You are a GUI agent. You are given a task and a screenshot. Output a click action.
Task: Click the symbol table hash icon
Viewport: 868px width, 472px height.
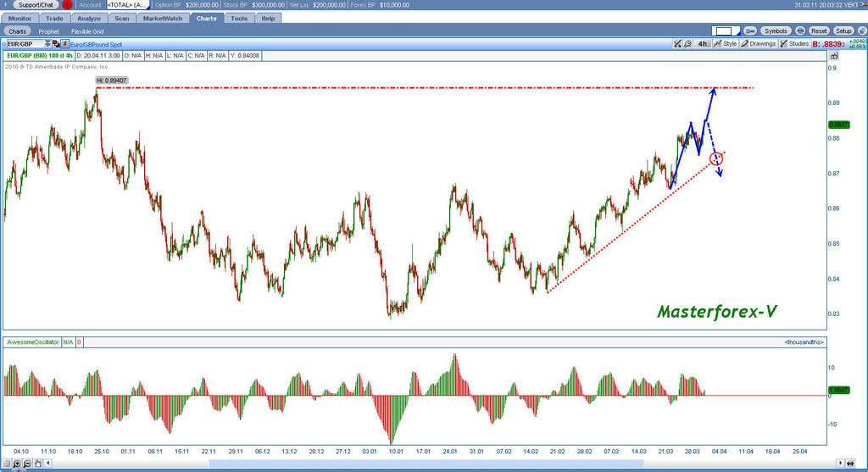point(64,44)
